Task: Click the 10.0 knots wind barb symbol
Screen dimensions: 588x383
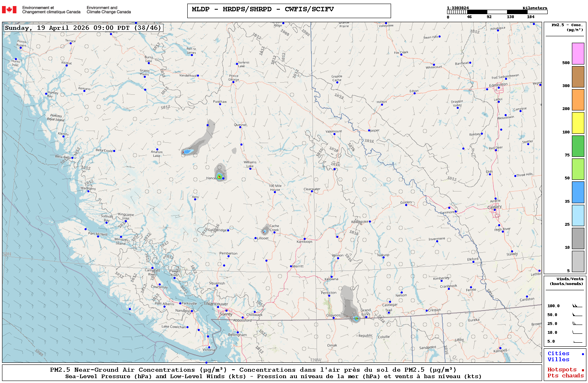Action: [577, 333]
